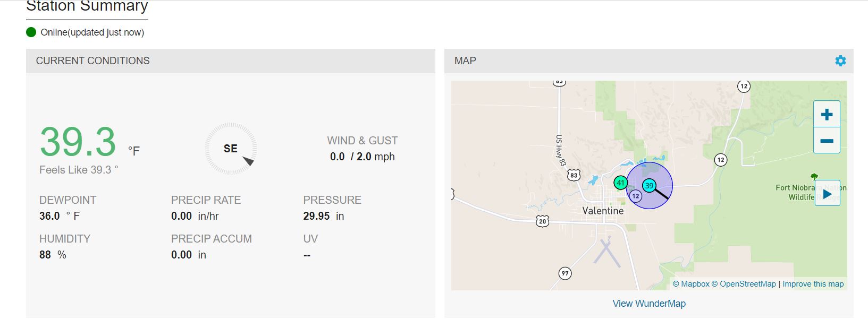Screen dimensions: 868x328
Task: Click the green Online status dot
Action: [x=31, y=32]
